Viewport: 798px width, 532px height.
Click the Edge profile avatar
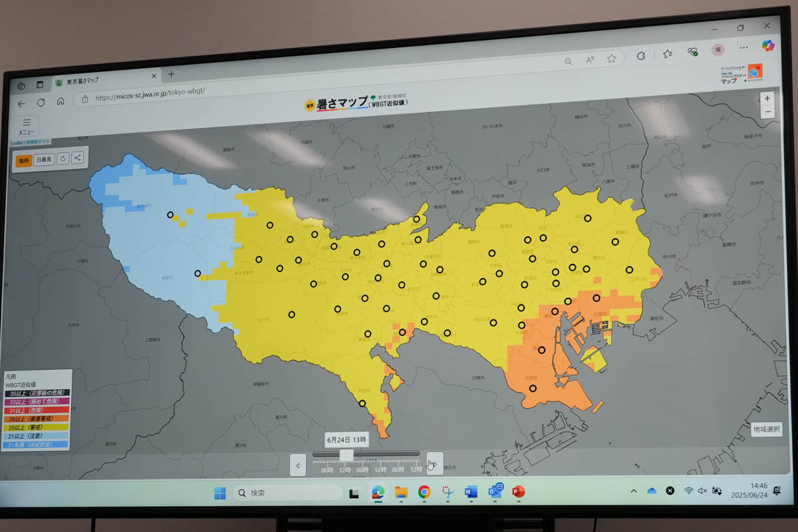click(718, 49)
